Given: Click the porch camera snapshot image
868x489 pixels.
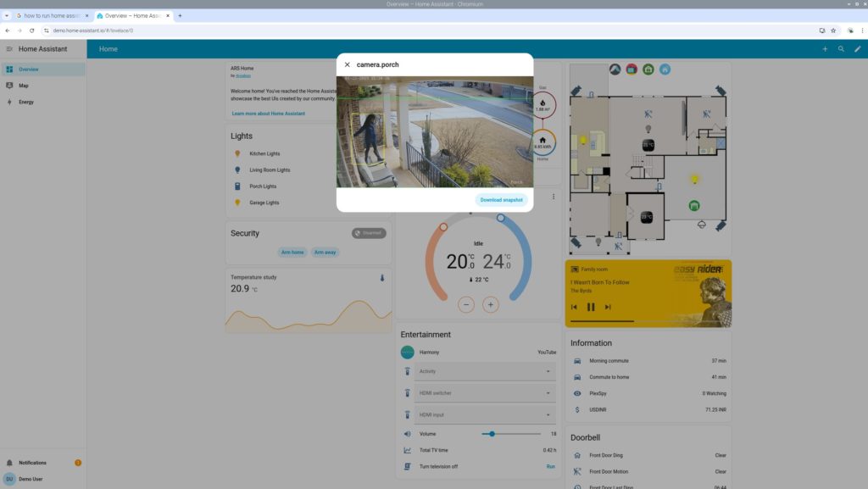Looking at the screenshot, I should pos(434,132).
